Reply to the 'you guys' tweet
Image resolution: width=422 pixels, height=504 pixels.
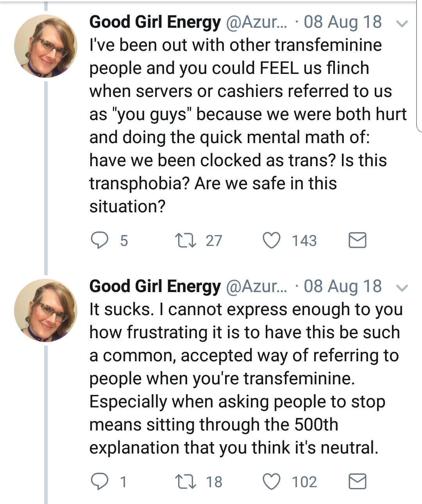(x=99, y=240)
